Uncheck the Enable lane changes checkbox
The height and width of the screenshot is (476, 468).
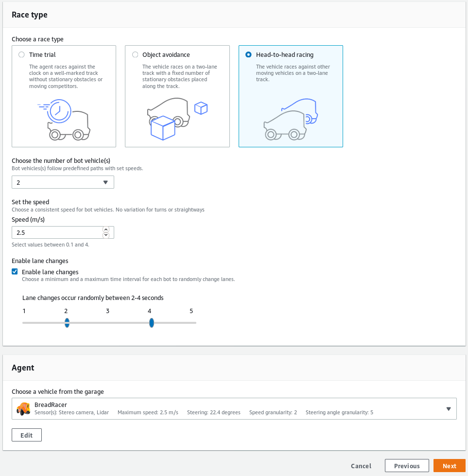[x=15, y=271]
